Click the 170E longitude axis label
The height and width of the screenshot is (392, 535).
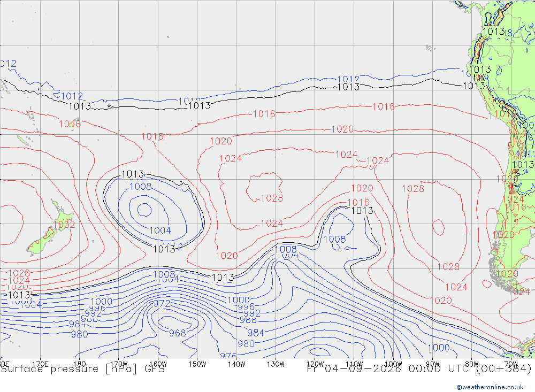[40, 364]
